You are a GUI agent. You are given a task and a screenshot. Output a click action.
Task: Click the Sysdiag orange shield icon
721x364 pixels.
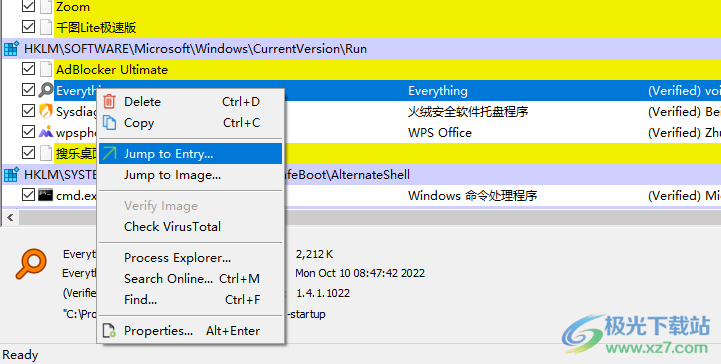click(x=46, y=111)
